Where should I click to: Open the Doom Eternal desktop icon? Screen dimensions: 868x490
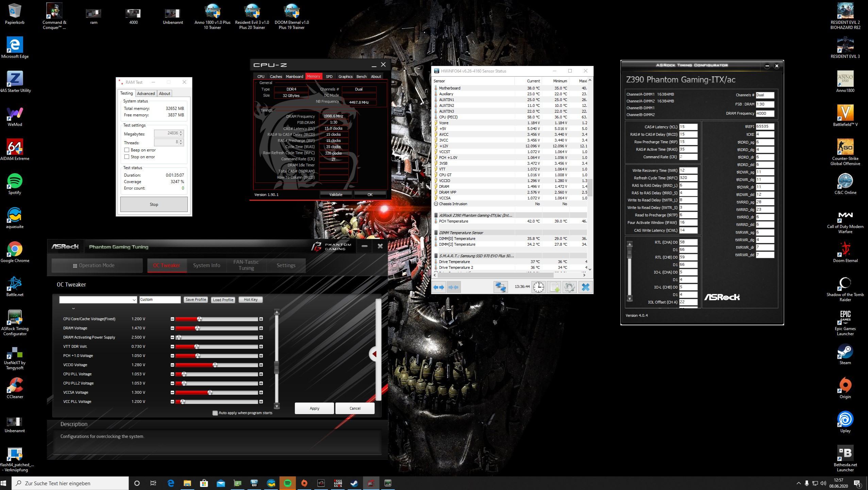click(x=845, y=252)
